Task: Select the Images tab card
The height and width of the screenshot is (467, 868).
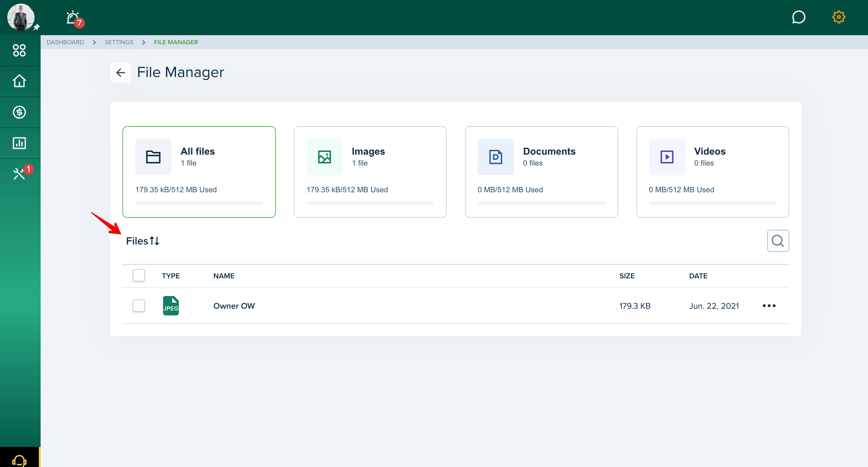Action: [370, 172]
